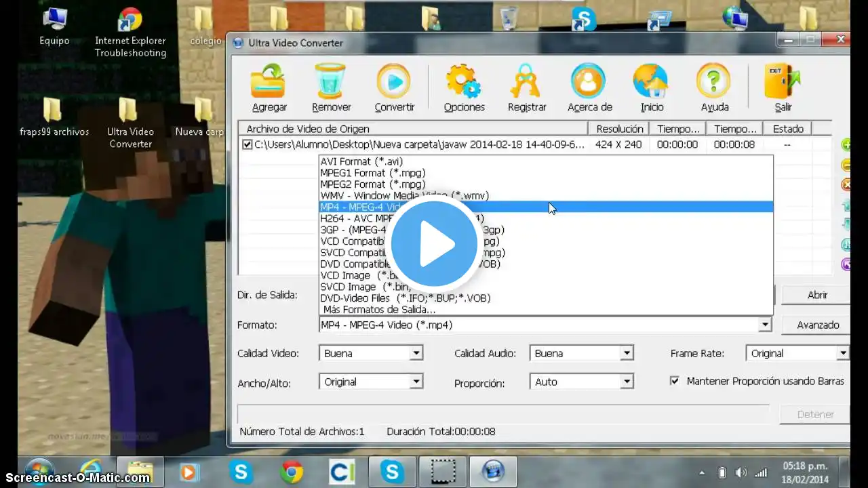The width and height of the screenshot is (868, 488).
Task: Click the Salir exit icon
Action: [x=782, y=81]
